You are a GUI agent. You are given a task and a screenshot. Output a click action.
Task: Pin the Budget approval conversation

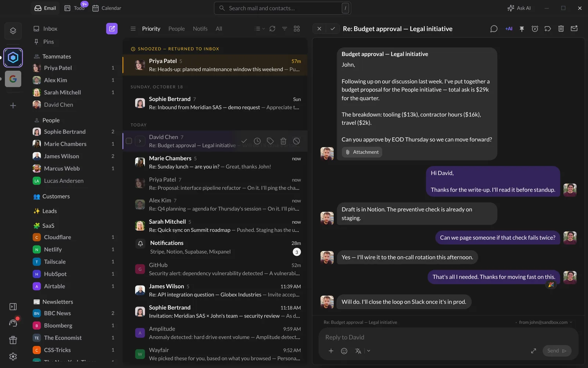pos(522,29)
